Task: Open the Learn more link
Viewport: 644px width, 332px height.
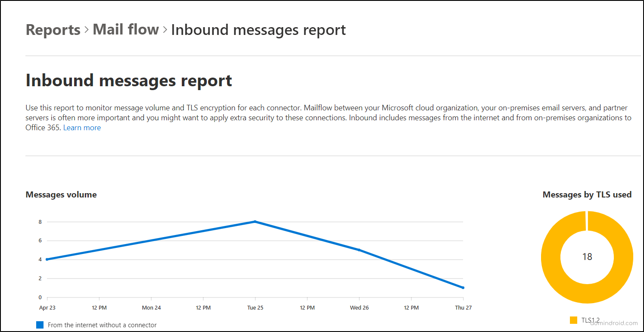Action: pyautogui.click(x=82, y=127)
